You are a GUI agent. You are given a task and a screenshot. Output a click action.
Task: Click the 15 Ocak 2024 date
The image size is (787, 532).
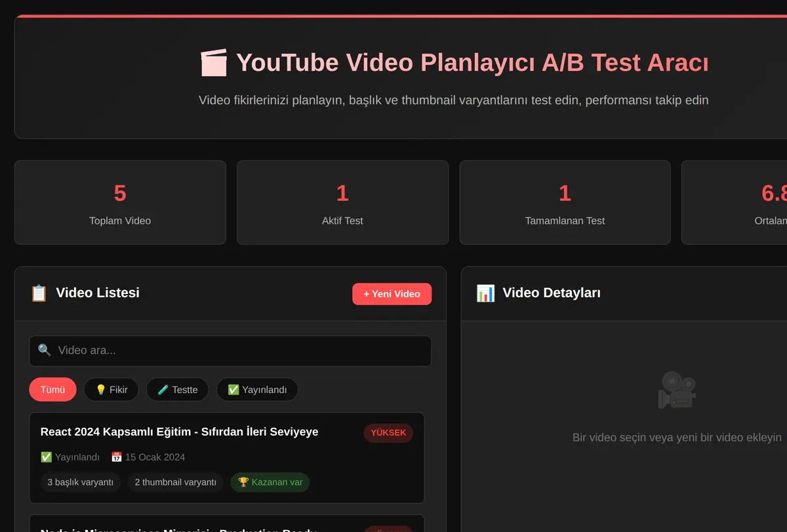coord(155,457)
